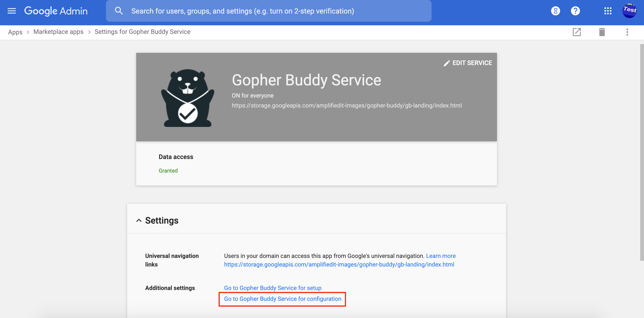Open the main hamburger menu
Viewport: 644px width, 318px height.
point(11,11)
